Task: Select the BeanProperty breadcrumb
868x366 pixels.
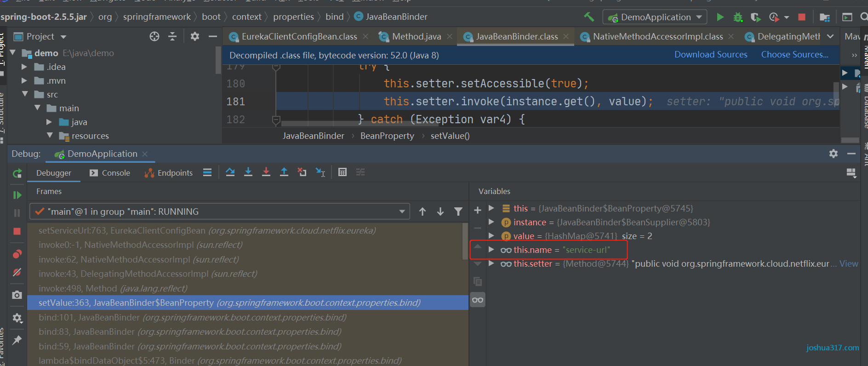Action: point(387,136)
